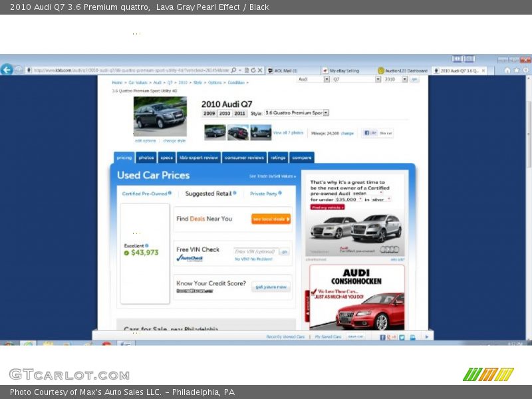Open the sedan dropdown in Audi ad

(x=367, y=194)
